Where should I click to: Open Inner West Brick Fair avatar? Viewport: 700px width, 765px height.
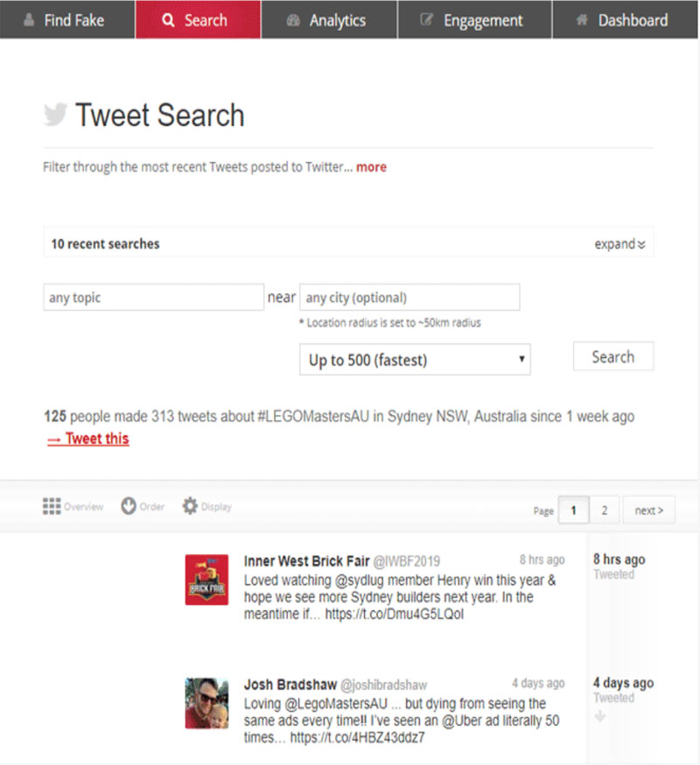(206, 579)
